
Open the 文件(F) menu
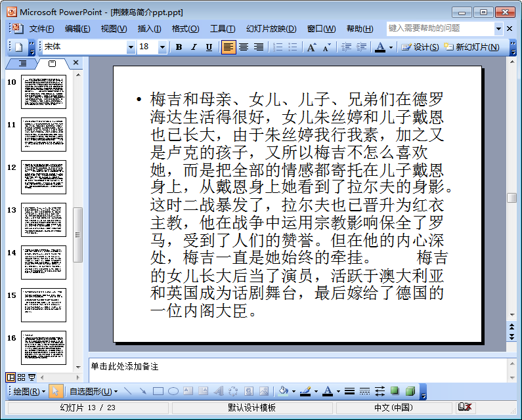[41, 29]
